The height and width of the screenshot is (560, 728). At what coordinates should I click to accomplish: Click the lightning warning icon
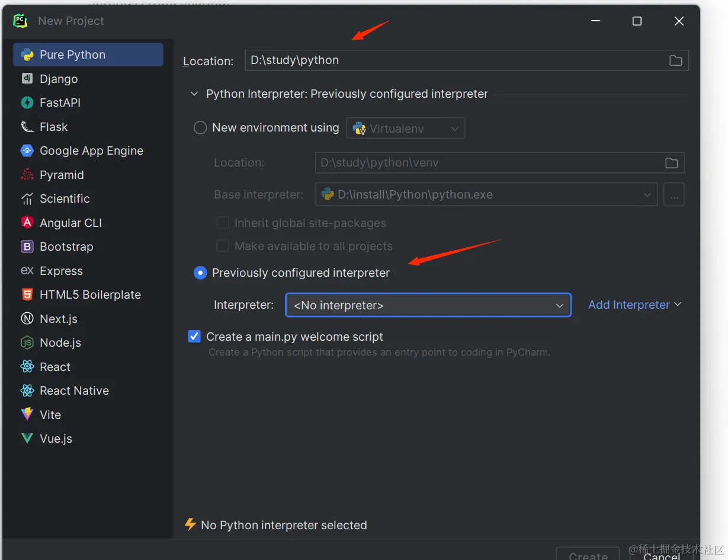(191, 524)
